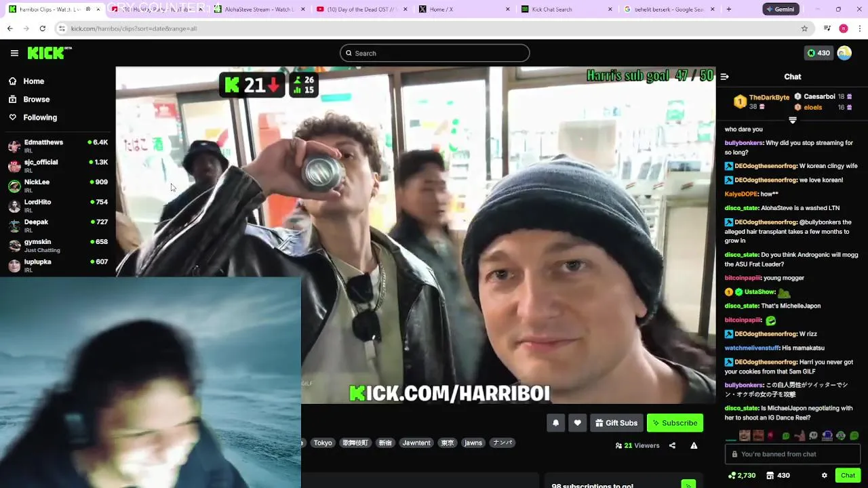Go to Home in sidebar
Image resolution: width=868 pixels, height=488 pixels.
pyautogui.click(x=33, y=81)
